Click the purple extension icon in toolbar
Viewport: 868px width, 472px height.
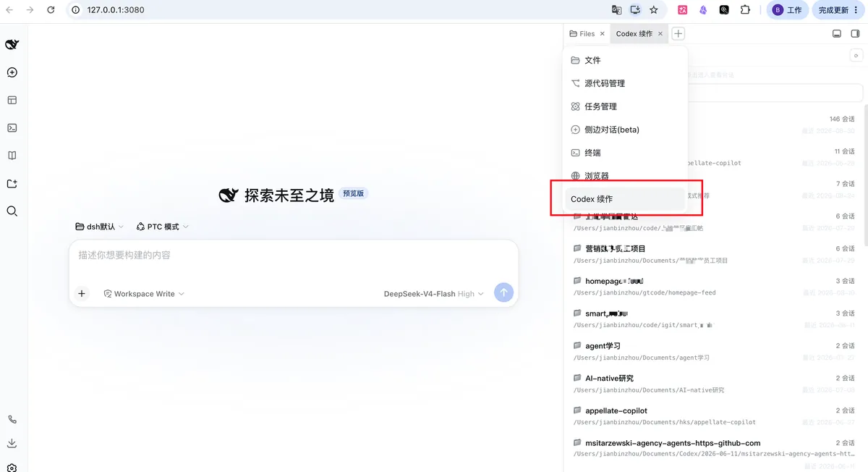[702, 10]
